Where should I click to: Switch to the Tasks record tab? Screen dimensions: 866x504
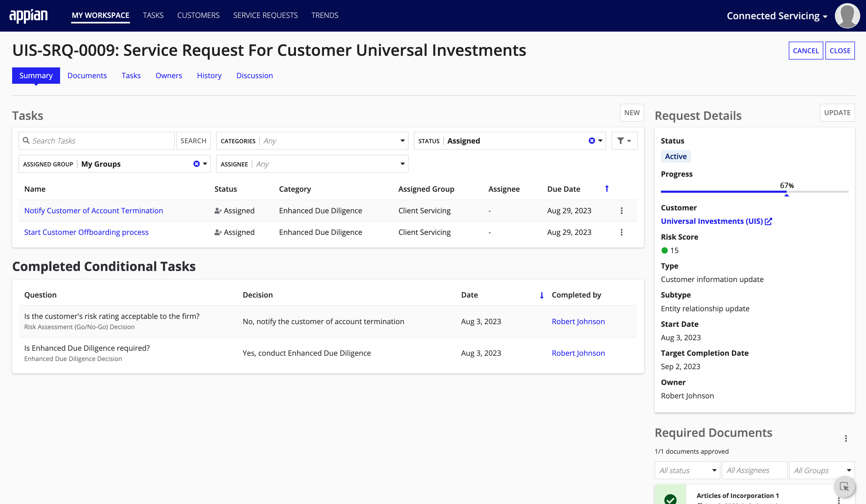[x=131, y=76]
